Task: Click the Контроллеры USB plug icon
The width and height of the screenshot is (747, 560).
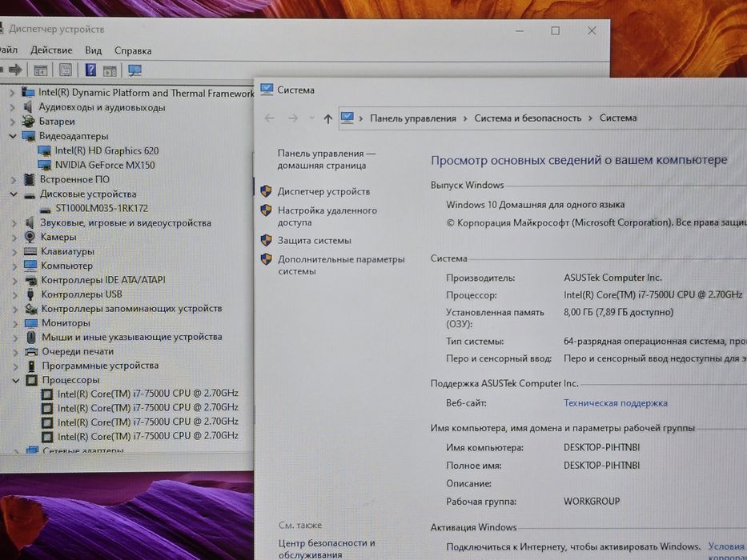Action: [31, 294]
